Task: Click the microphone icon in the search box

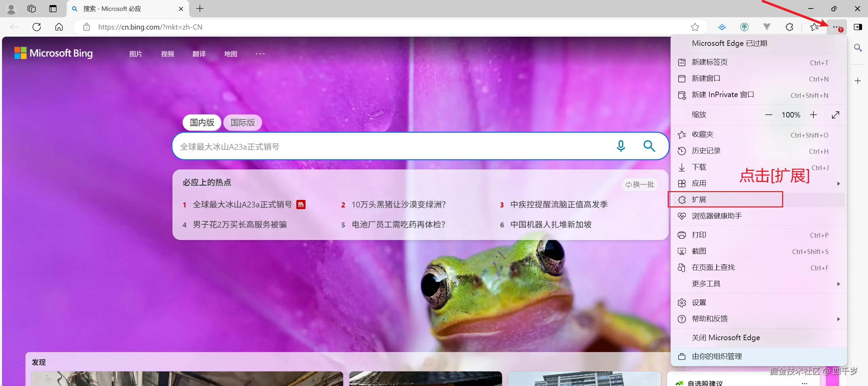Action: click(x=621, y=146)
